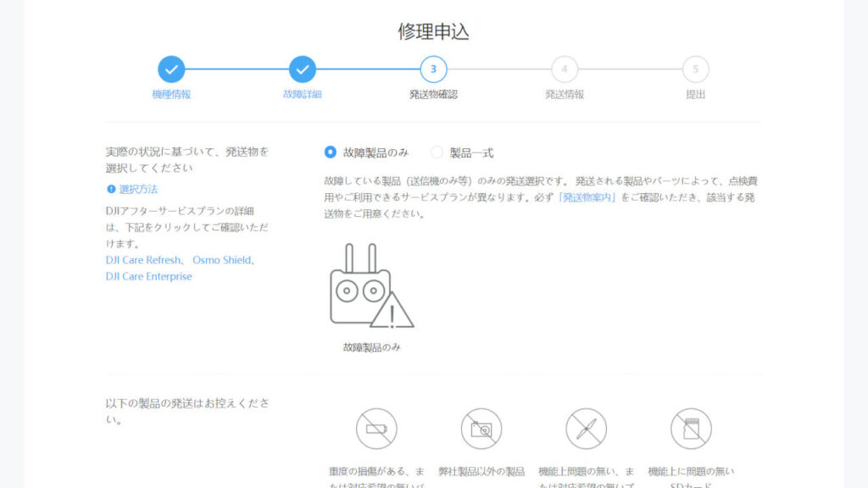Click the completed 故障詳細 step checkmark
The width and height of the screenshot is (868, 488).
tap(302, 69)
